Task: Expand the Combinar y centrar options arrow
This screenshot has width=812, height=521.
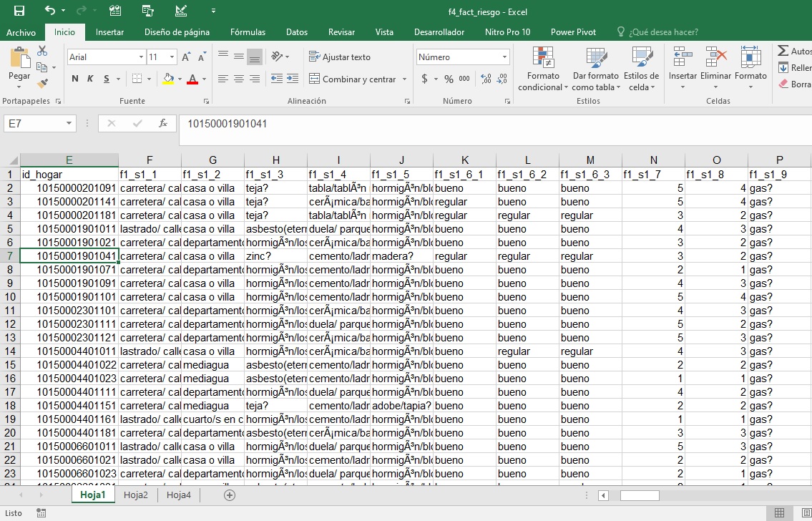Action: click(404, 79)
